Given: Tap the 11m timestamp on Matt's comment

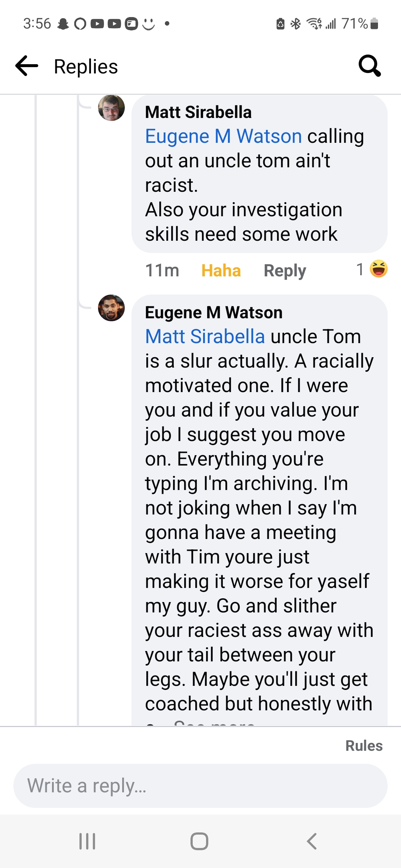Looking at the screenshot, I should 162,270.
